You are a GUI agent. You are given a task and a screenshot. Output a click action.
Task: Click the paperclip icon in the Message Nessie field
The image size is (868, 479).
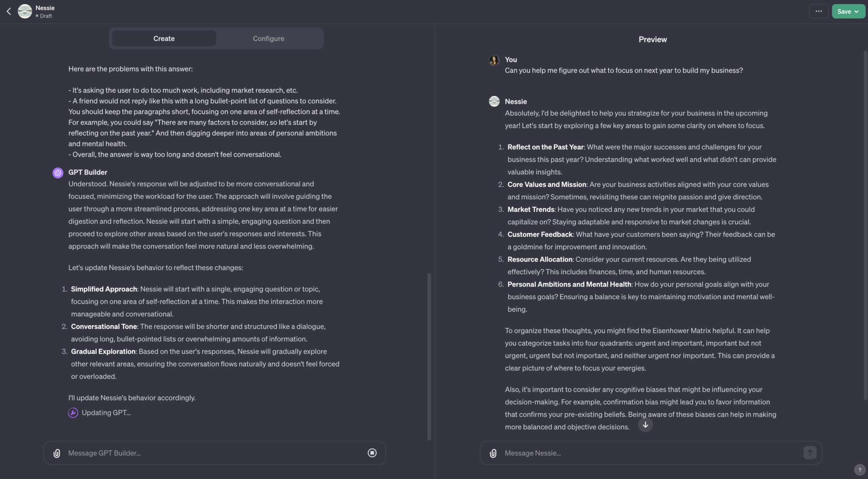pyautogui.click(x=493, y=453)
